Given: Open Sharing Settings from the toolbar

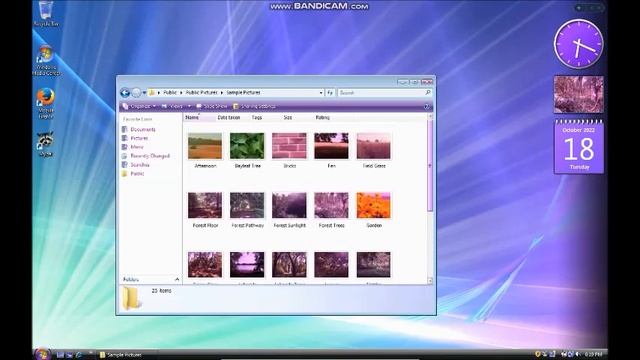Looking at the screenshot, I should tap(254, 106).
